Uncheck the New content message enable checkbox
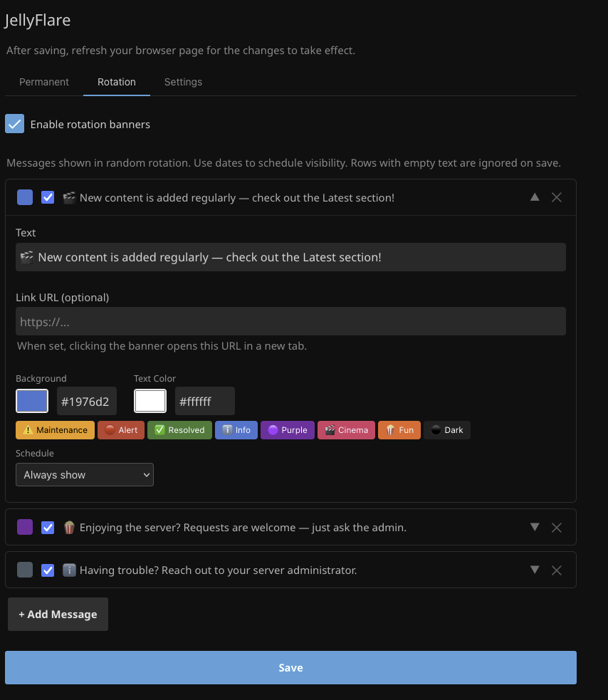The width and height of the screenshot is (608, 700). click(48, 197)
